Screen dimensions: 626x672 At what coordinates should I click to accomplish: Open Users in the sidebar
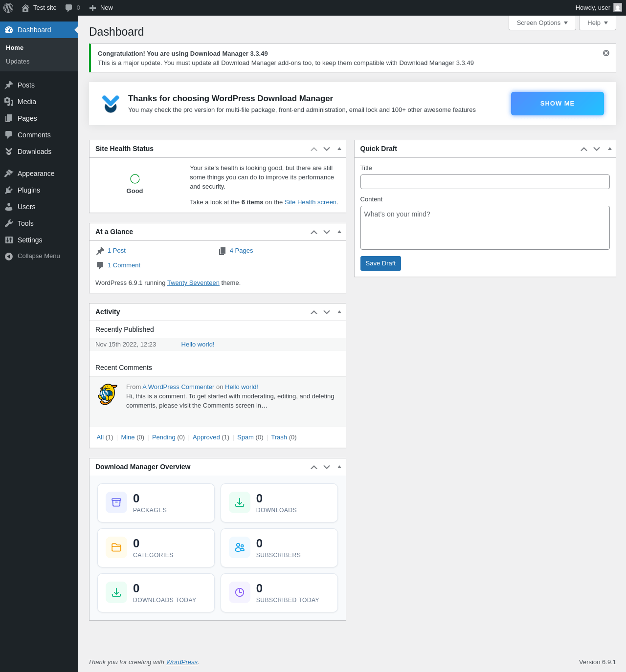(39, 207)
